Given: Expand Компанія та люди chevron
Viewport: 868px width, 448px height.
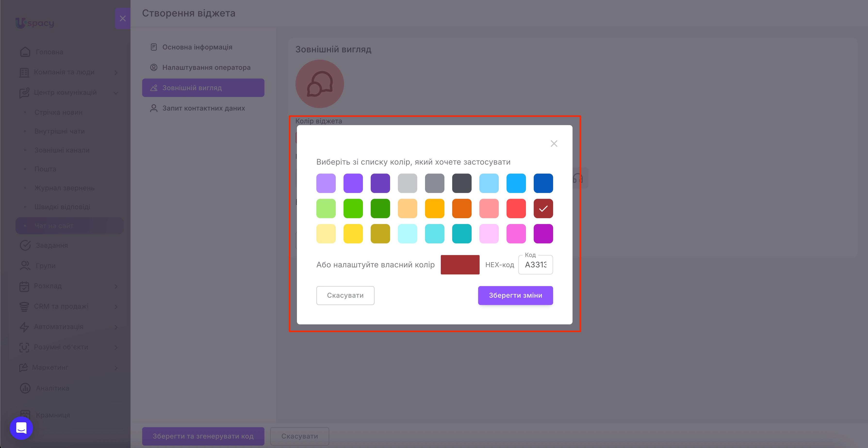Looking at the screenshot, I should 116,72.
